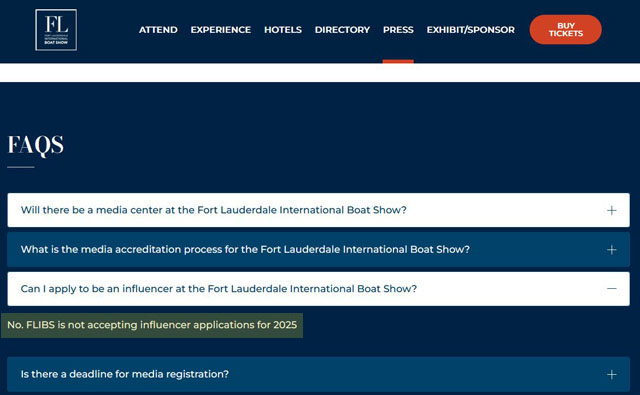Open the Attend menu
Viewport: 640px width, 395px height.
(158, 30)
